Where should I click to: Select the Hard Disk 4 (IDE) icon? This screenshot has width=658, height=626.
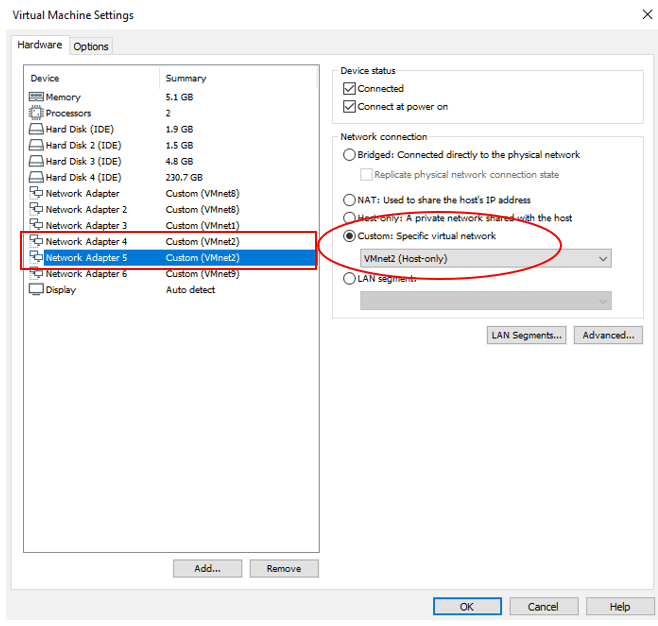[x=36, y=177]
